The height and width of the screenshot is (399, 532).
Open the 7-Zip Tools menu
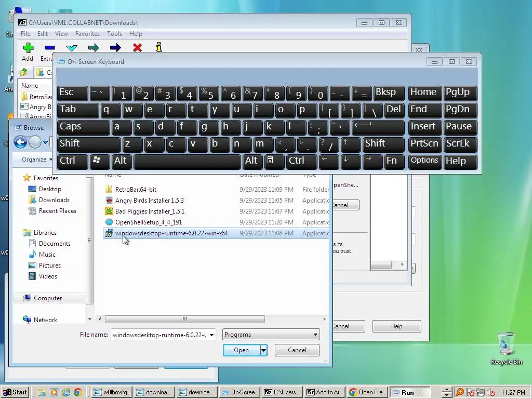tap(114, 34)
